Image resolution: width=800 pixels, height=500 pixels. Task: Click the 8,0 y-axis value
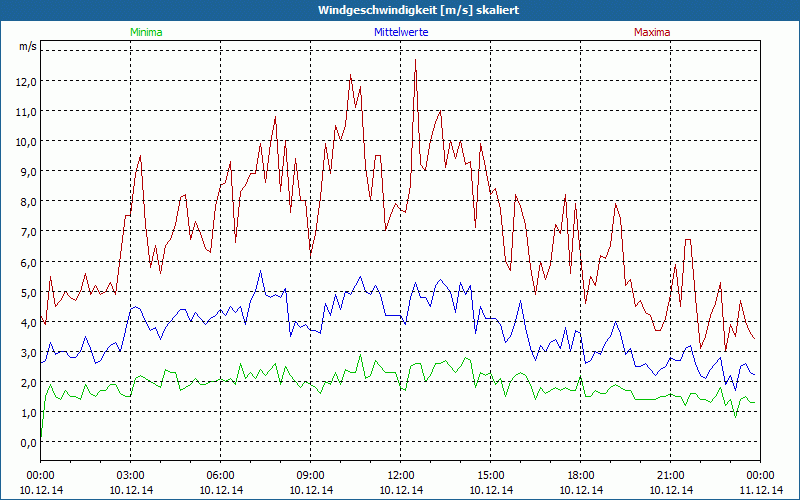click(28, 202)
